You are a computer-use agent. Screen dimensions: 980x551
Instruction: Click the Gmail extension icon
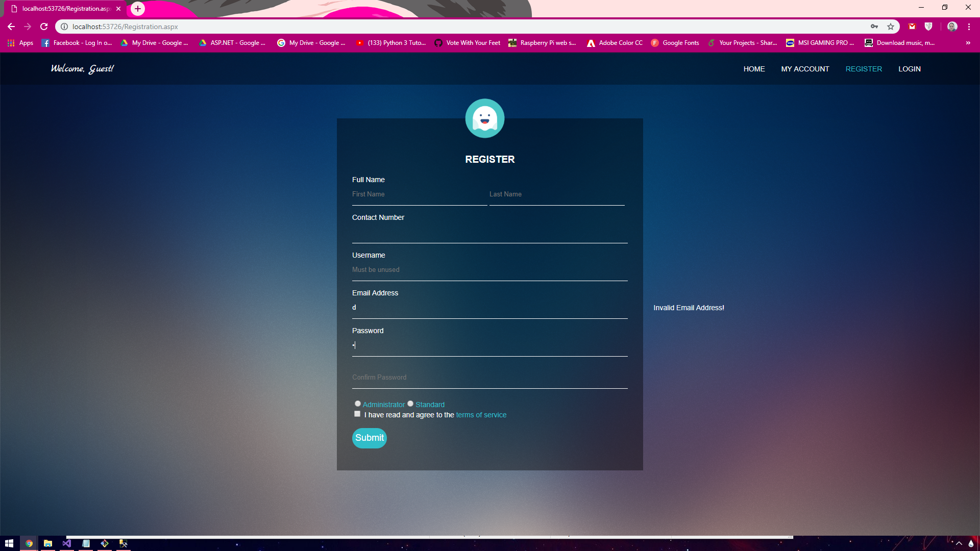(912, 27)
